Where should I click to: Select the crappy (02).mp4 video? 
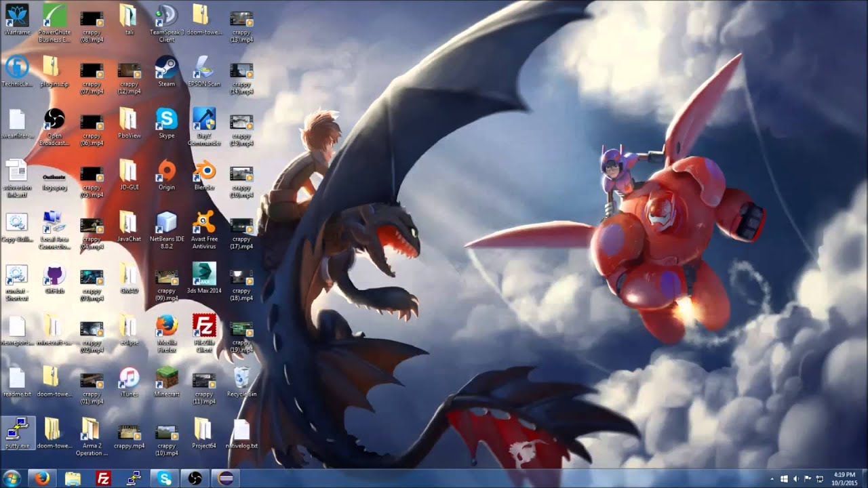point(92,338)
